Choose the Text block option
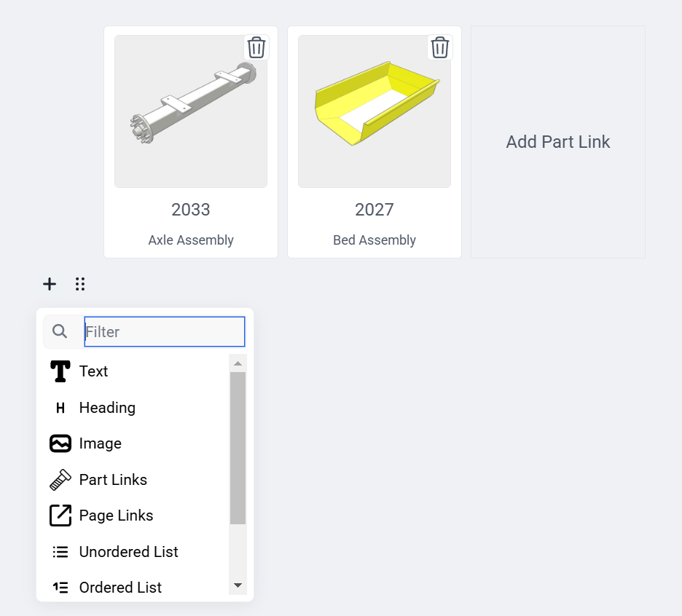The image size is (682, 616). click(94, 371)
